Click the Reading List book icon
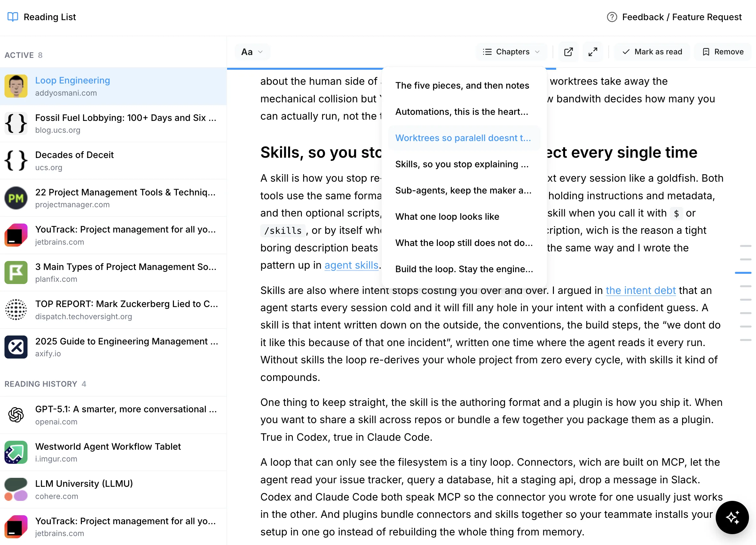This screenshot has height=545, width=756. pos(13,17)
